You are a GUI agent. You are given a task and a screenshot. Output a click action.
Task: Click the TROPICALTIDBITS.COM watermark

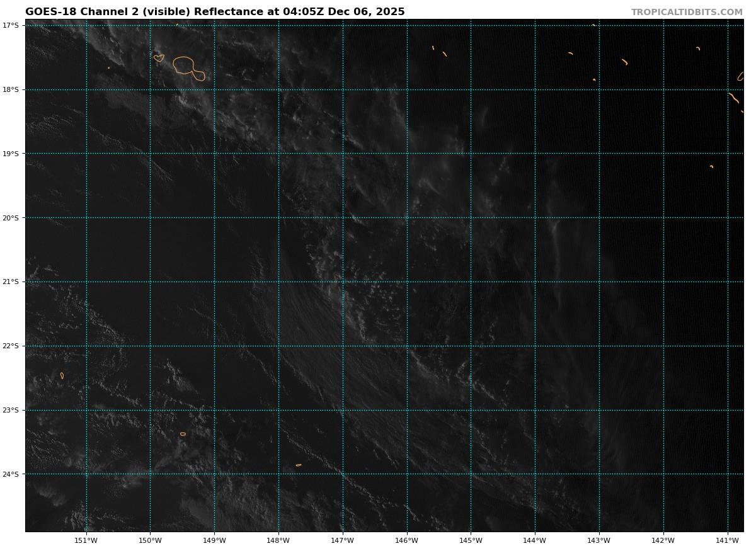pos(687,13)
